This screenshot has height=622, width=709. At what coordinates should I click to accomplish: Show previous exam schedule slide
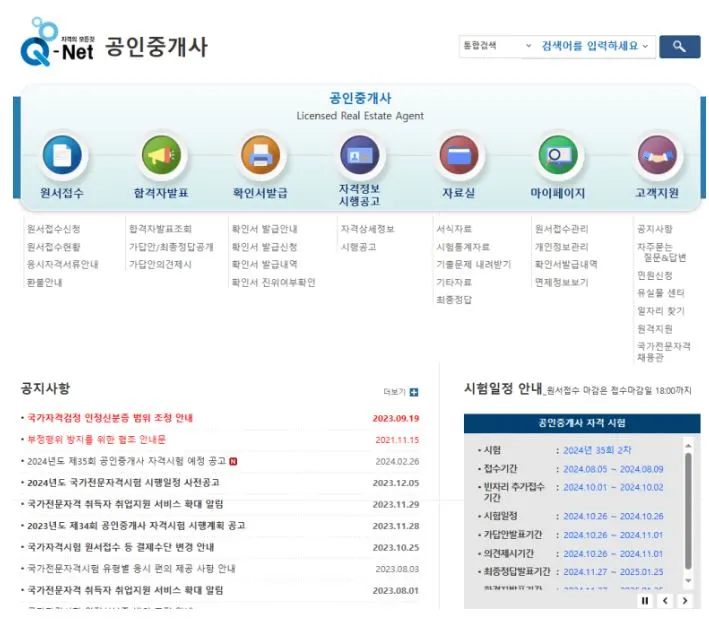pyautogui.click(x=665, y=601)
